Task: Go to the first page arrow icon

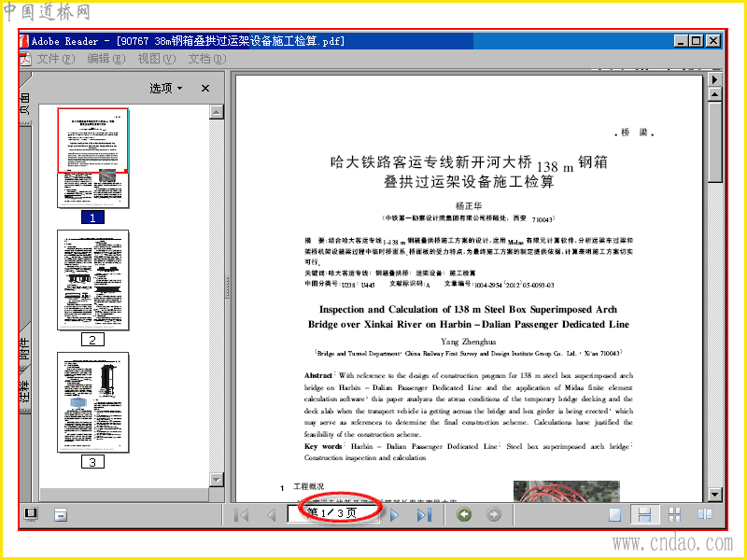Action: tap(242, 515)
